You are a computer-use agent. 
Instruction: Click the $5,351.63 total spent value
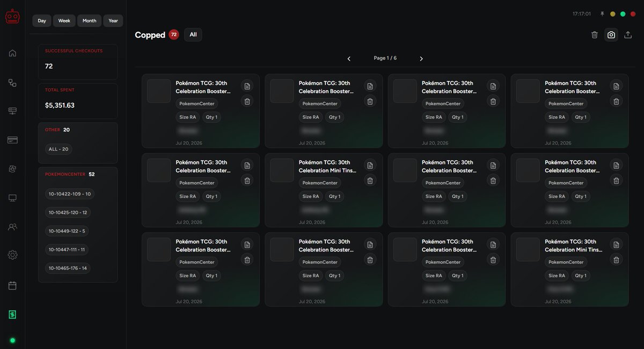(x=60, y=105)
